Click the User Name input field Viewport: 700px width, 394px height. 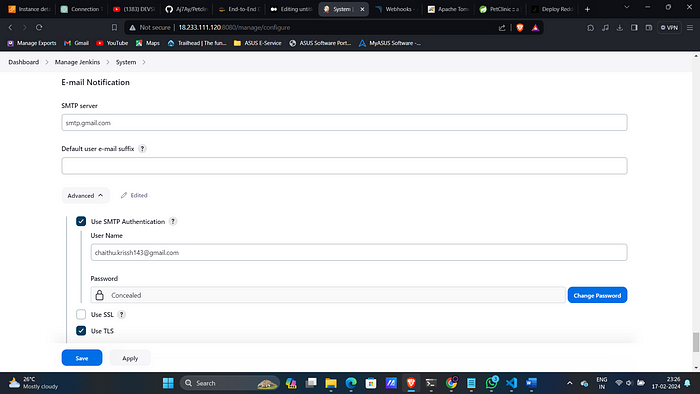[x=359, y=253]
